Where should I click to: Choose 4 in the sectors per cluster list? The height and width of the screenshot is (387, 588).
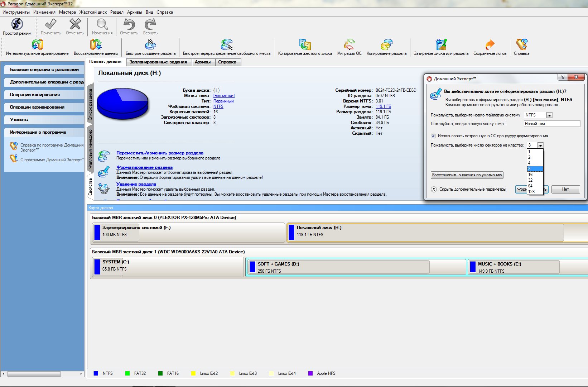(x=535, y=163)
